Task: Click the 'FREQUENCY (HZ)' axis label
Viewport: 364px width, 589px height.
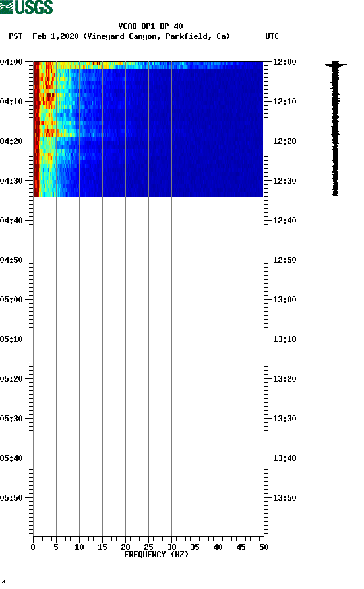Action: [x=156, y=555]
